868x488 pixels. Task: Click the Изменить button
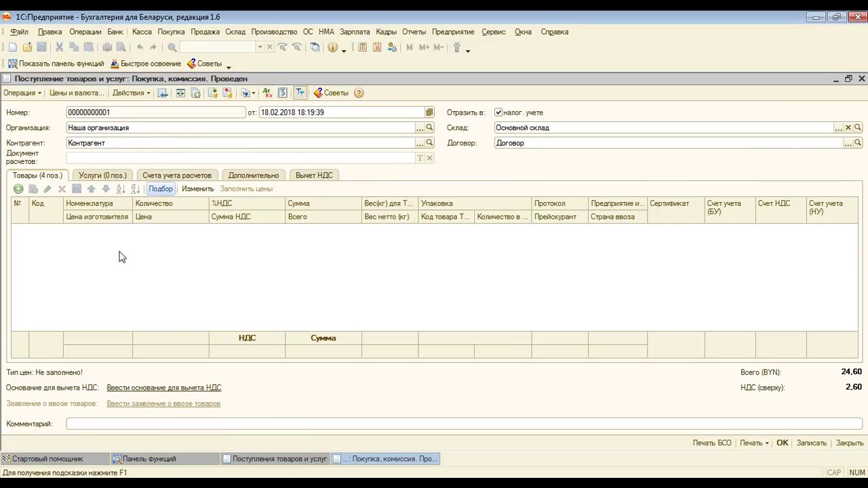(x=198, y=189)
